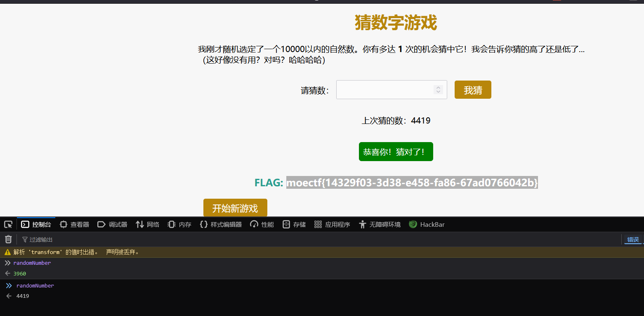Screen dimensions: 644x316
Task: Switch to the HackBar tab
Action: [x=427, y=224]
